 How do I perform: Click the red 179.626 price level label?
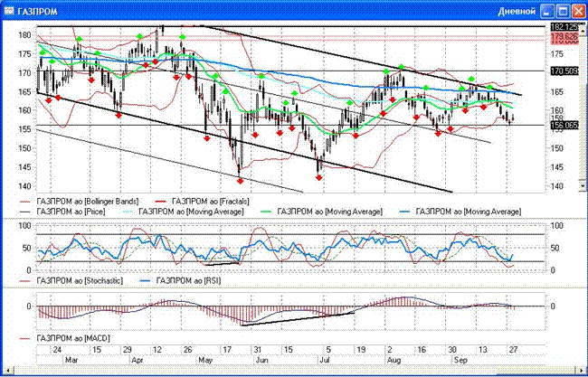pyautogui.click(x=564, y=37)
